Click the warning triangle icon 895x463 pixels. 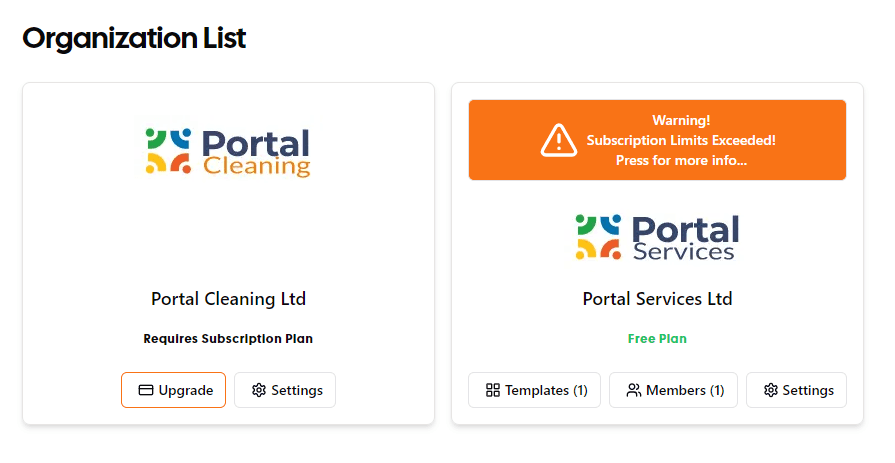(558, 140)
